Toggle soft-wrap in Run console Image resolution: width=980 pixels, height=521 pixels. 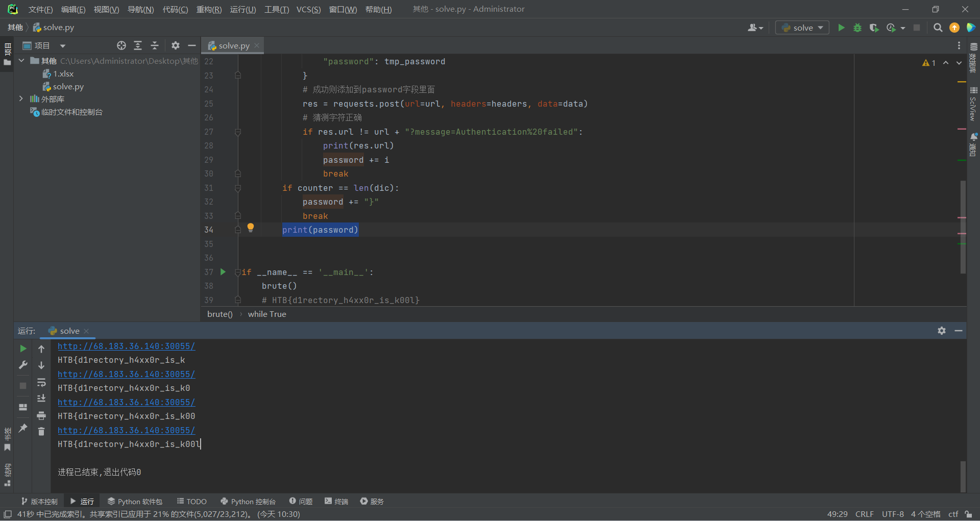41,382
